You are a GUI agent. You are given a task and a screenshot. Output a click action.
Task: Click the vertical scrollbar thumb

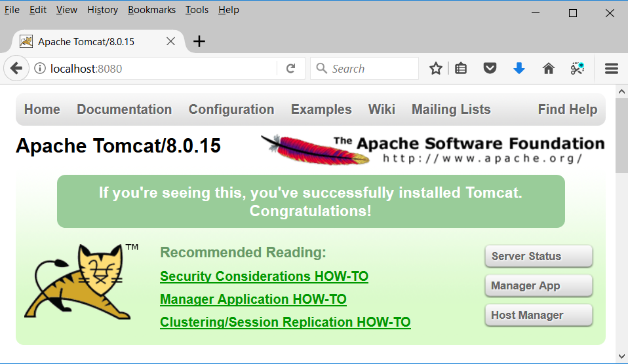point(621,136)
